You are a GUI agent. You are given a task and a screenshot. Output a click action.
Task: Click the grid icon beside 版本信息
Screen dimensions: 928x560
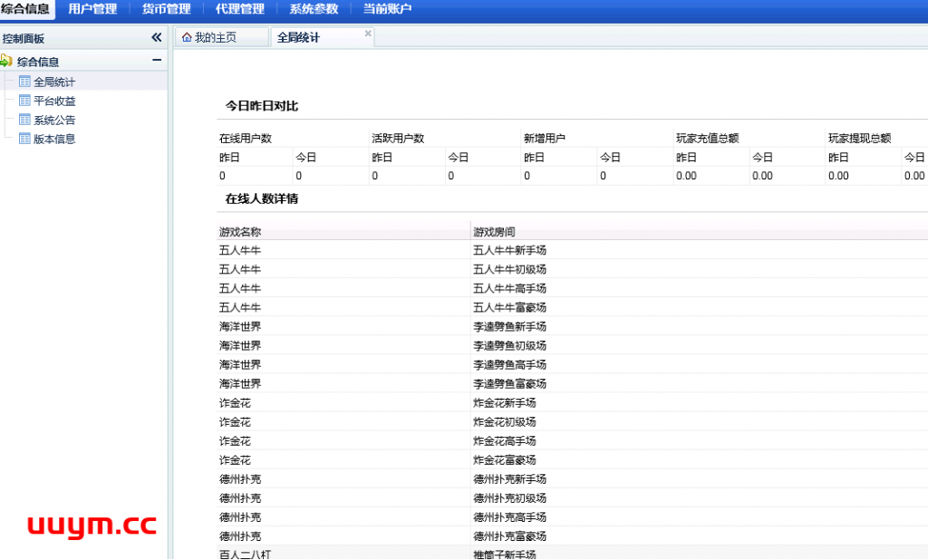click(24, 139)
